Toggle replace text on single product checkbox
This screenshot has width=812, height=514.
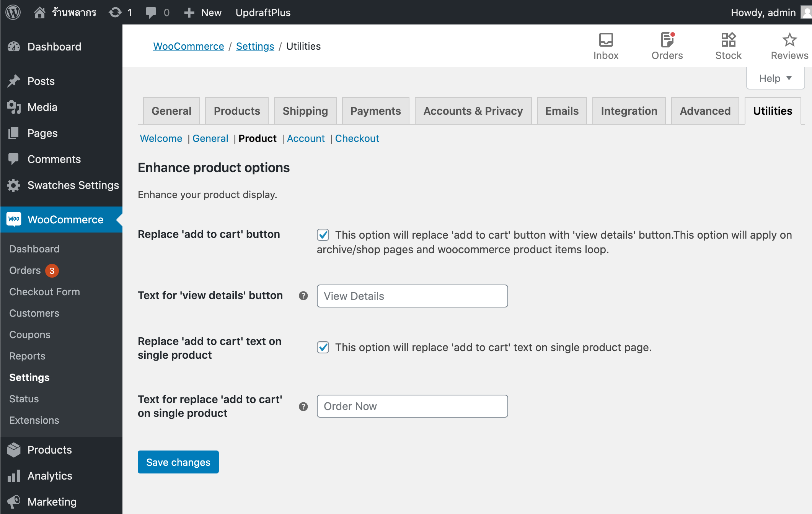tap(323, 347)
